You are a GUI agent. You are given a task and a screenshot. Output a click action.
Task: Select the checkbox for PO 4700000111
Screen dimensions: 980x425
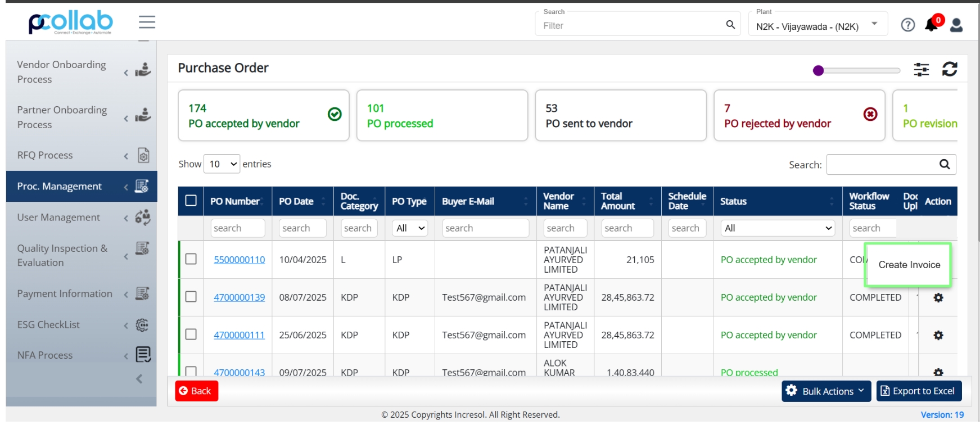coord(191,334)
